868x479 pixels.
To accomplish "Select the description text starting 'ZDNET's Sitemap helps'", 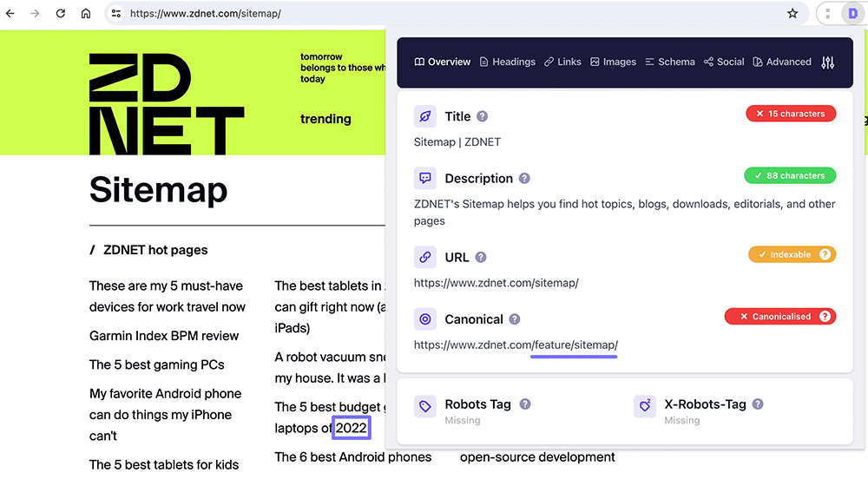I will coord(624,213).
